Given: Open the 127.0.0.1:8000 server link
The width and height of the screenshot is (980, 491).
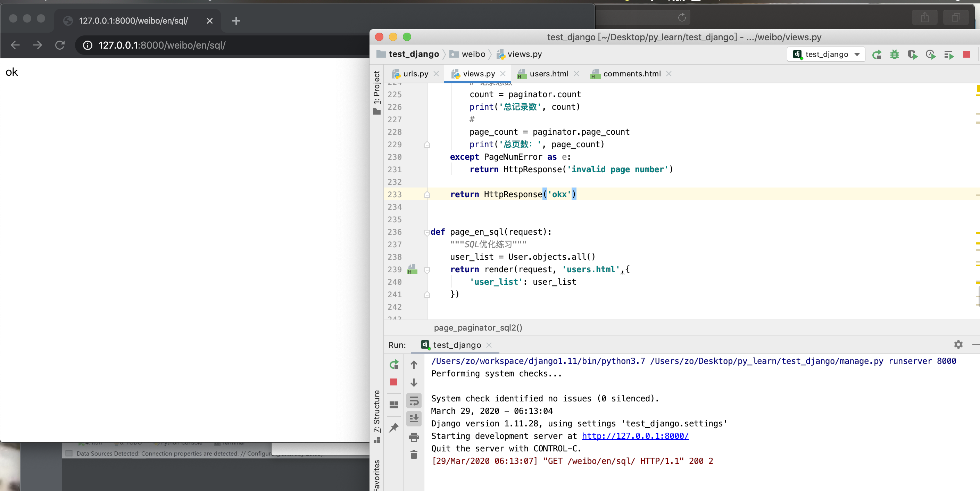Looking at the screenshot, I should 635,436.
